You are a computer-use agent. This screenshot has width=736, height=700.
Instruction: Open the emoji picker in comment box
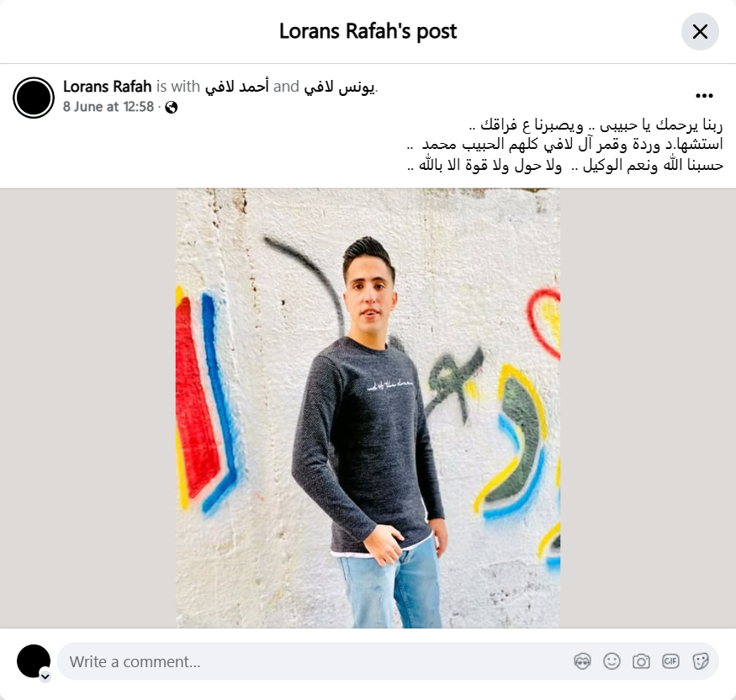tap(612, 661)
